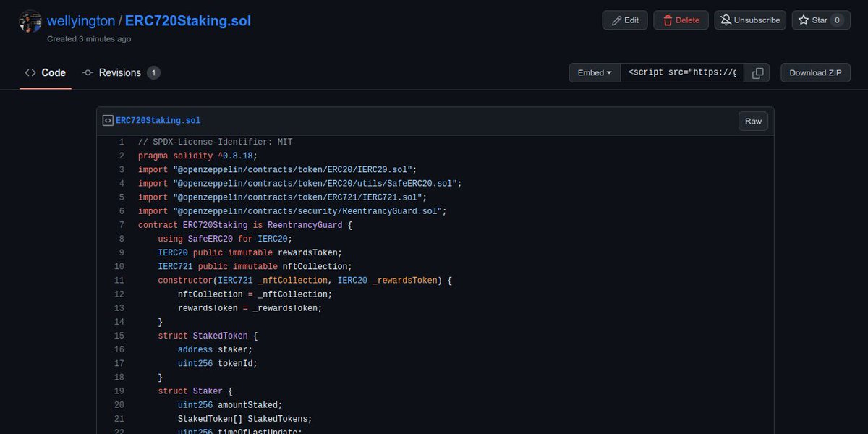Open the ERC720Staking.sol file header link
This screenshot has width=868, height=434.
(158, 121)
